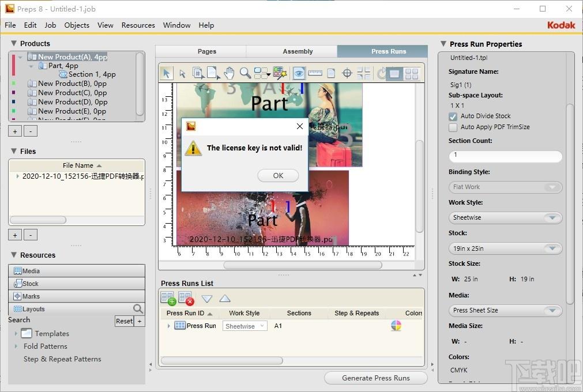Open the Stock 19in x 25in dropdown
The height and width of the screenshot is (392, 583).
(505, 248)
